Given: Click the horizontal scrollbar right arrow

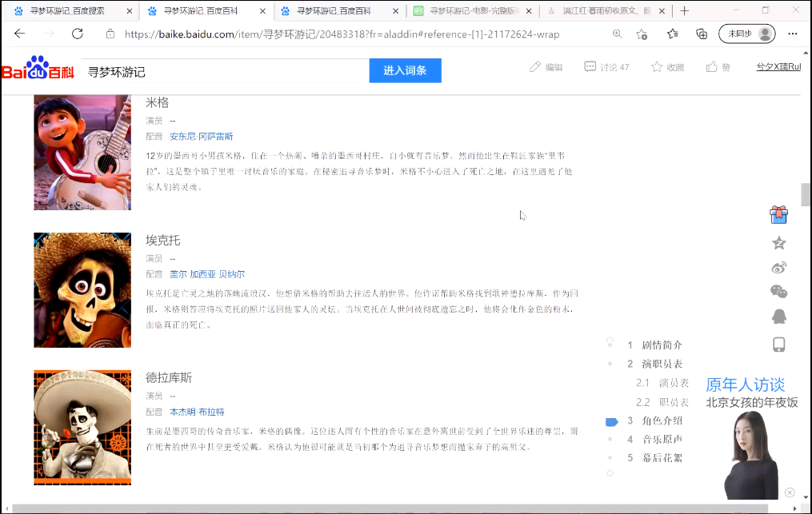Looking at the screenshot, I should tap(795, 509).
